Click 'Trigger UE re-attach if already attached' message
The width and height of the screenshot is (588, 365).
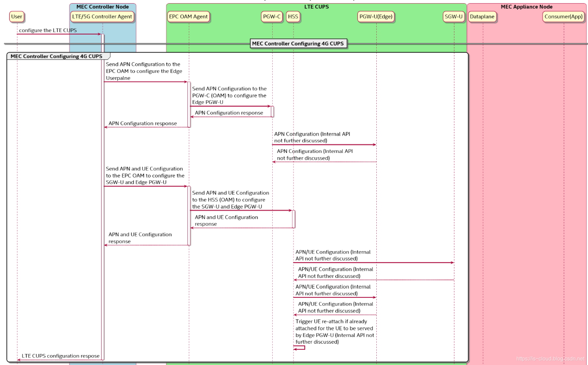tap(335, 332)
